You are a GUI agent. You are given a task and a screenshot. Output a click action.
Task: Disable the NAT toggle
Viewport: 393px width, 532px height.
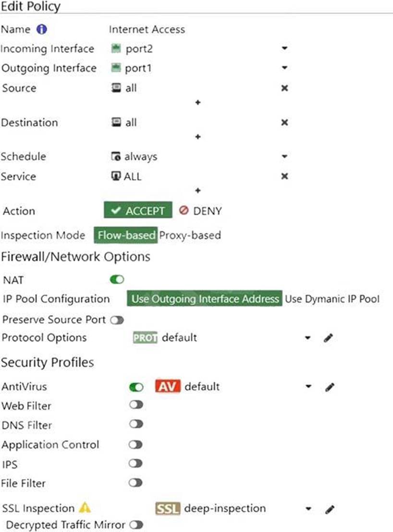pyautogui.click(x=117, y=279)
